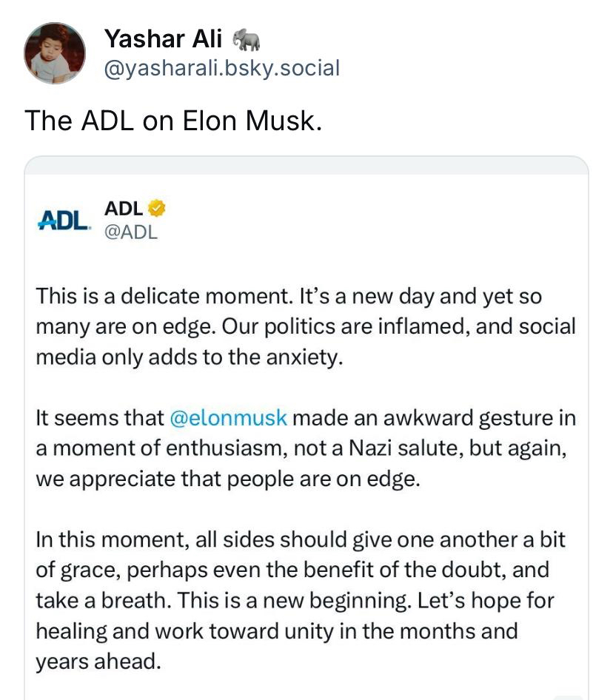Click the line "of grace, perhaps even the benefit"

[x=292, y=570]
